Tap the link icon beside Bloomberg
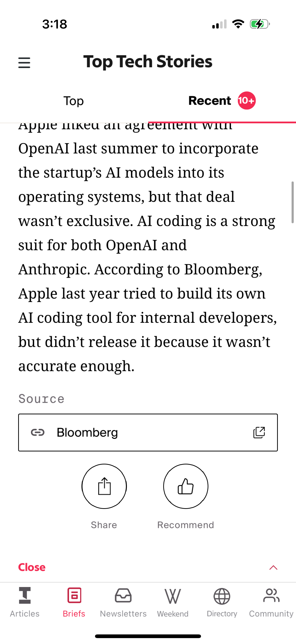The width and height of the screenshot is (296, 644). coord(38,432)
